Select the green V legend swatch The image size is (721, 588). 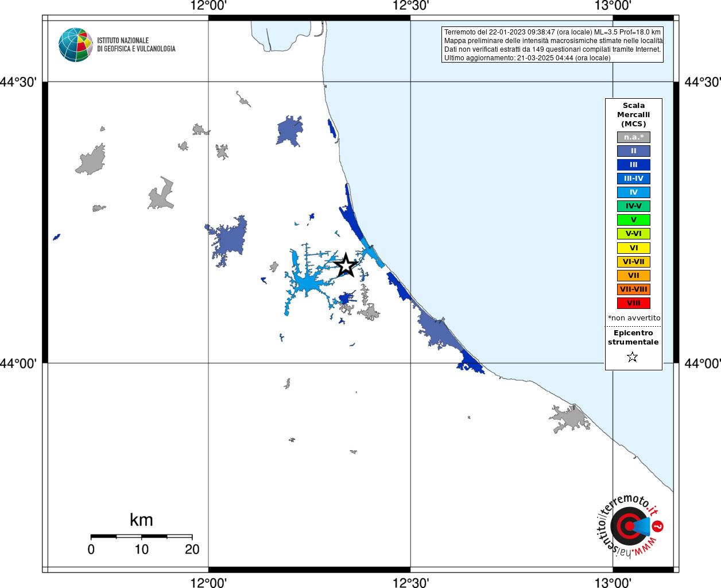click(x=634, y=220)
